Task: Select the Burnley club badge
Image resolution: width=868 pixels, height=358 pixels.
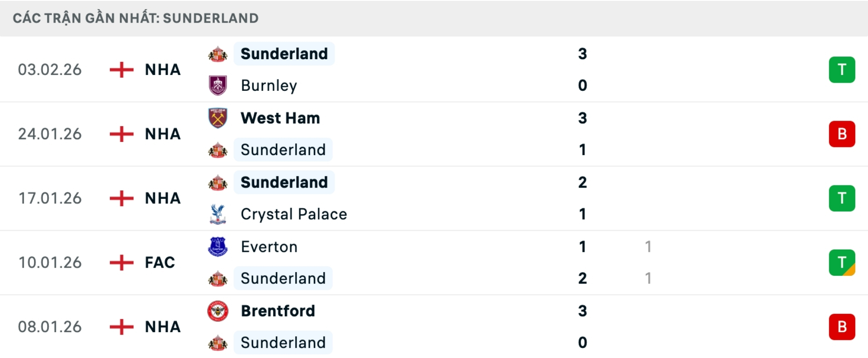Action: point(218,85)
